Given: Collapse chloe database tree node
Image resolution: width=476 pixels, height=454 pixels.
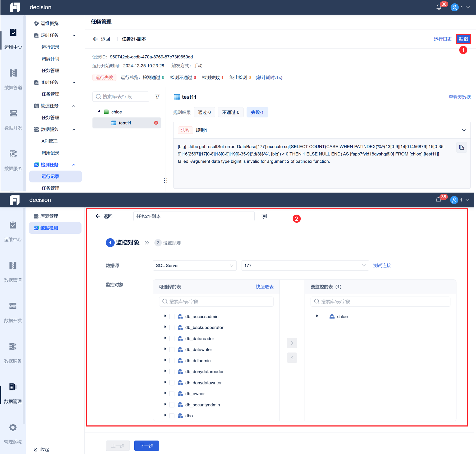Looking at the screenshot, I should [x=99, y=112].
